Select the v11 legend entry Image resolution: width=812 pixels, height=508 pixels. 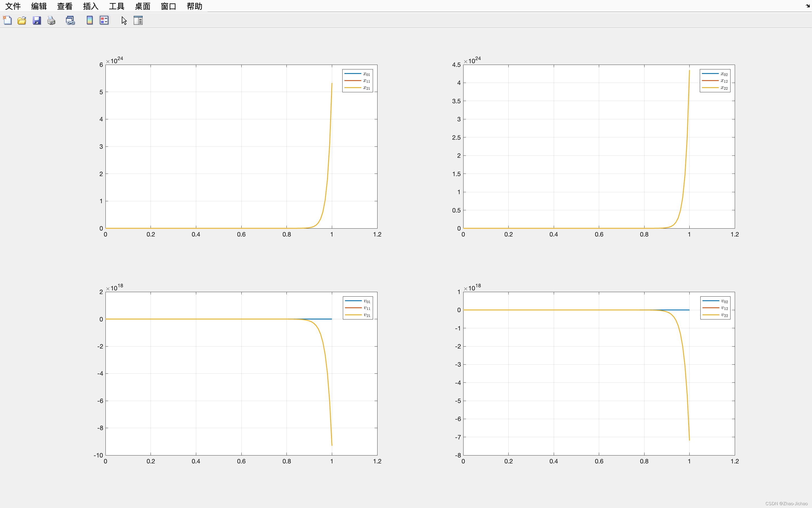click(x=358, y=308)
